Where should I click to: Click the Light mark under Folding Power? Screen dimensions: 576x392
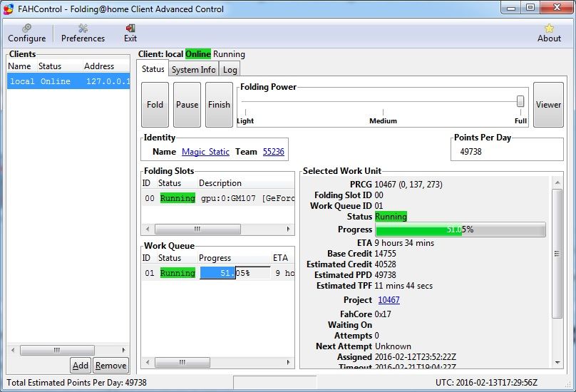coord(245,121)
